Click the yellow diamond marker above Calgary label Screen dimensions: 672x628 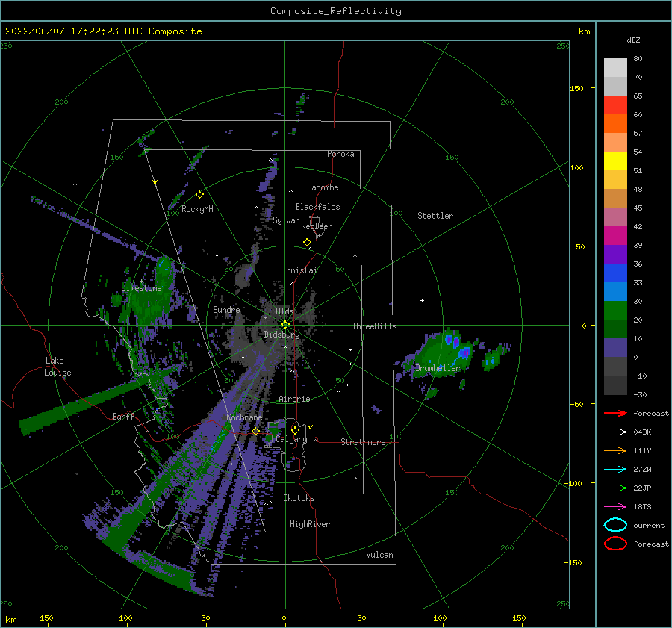point(295,430)
